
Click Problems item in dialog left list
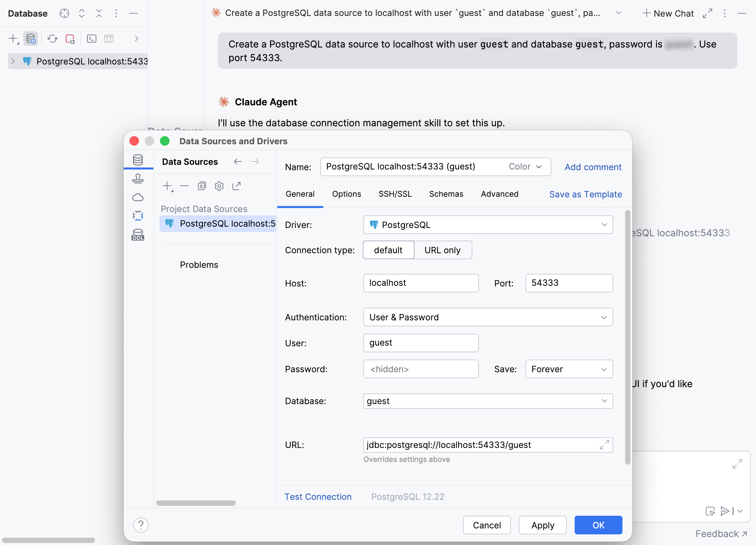199,265
